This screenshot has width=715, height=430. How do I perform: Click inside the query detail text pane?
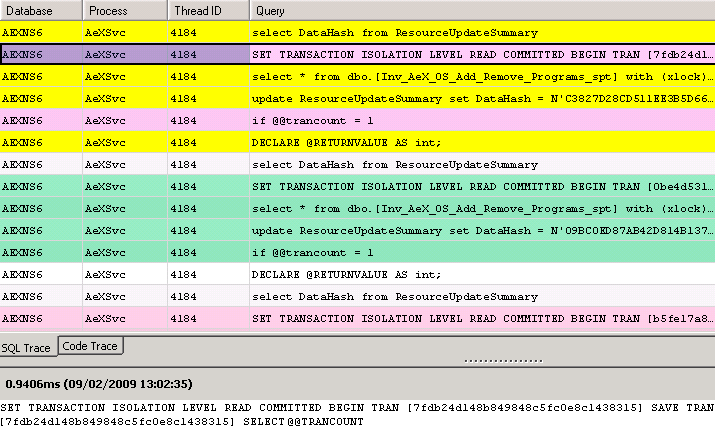pyautogui.click(x=357, y=414)
